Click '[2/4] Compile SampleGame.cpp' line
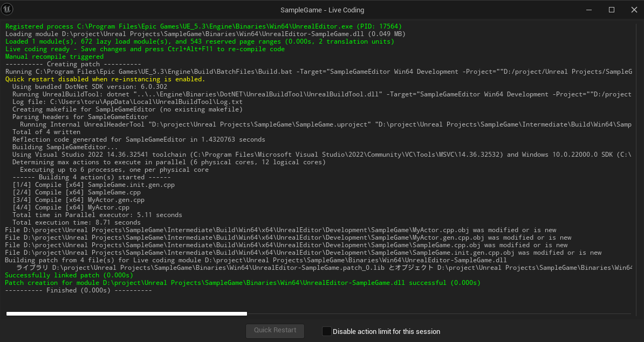 (x=77, y=192)
